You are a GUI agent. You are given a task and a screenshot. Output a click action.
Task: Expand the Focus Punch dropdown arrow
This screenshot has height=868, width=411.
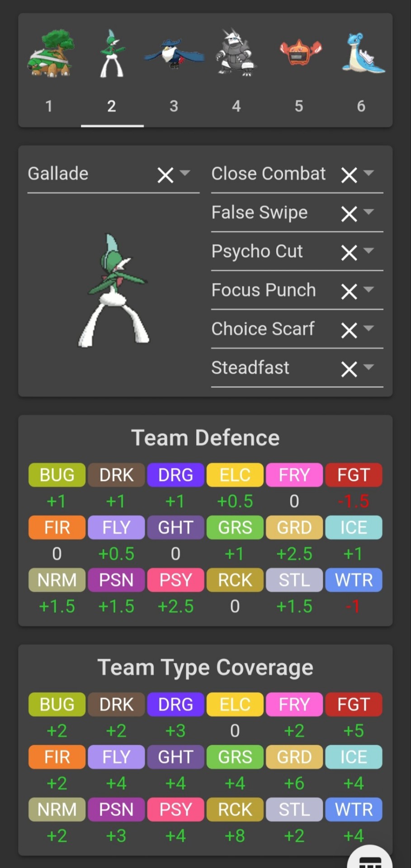[x=368, y=289]
